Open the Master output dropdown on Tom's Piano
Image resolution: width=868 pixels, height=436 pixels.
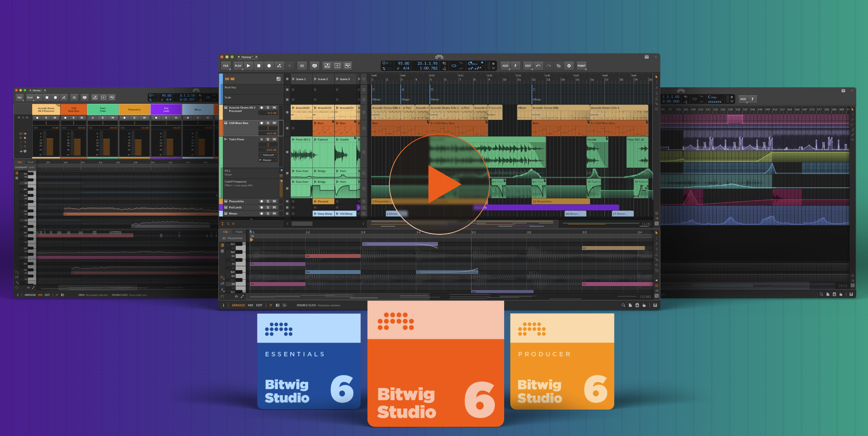coord(268,160)
